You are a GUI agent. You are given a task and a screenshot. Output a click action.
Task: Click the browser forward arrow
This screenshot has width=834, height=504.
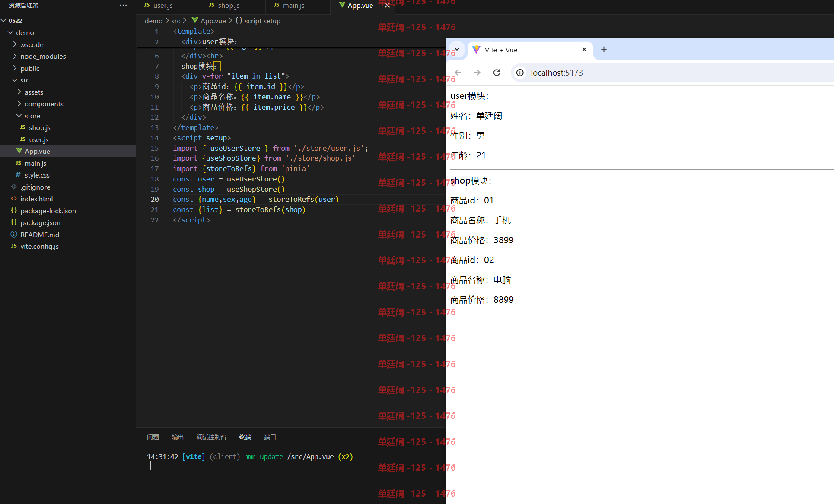pos(477,73)
